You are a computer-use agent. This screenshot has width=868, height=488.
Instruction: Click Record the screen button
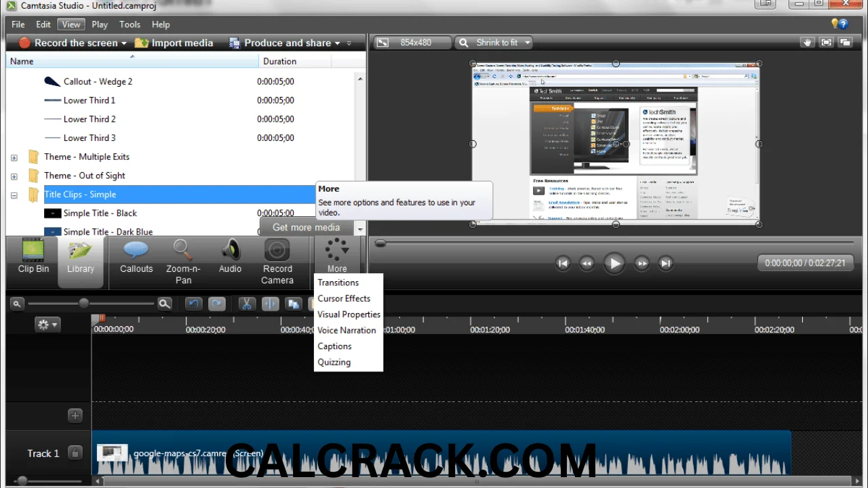click(x=68, y=43)
